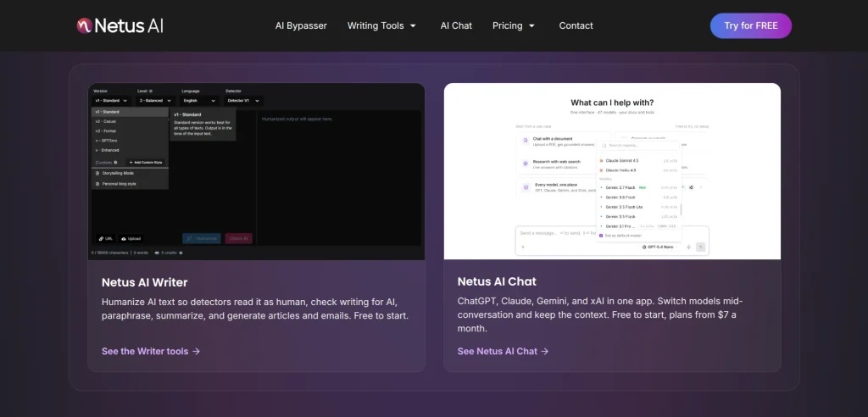The height and width of the screenshot is (417, 868).
Task: Click the Search models field
Action: tap(639, 146)
